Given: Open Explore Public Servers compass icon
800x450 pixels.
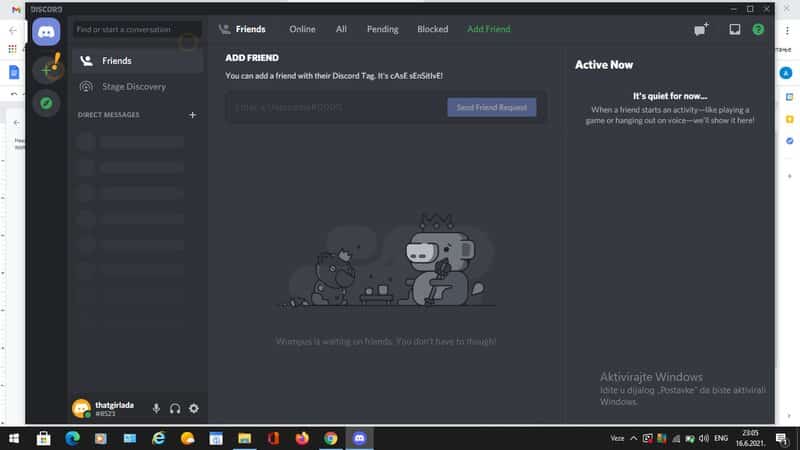Looking at the screenshot, I should click(x=46, y=103).
